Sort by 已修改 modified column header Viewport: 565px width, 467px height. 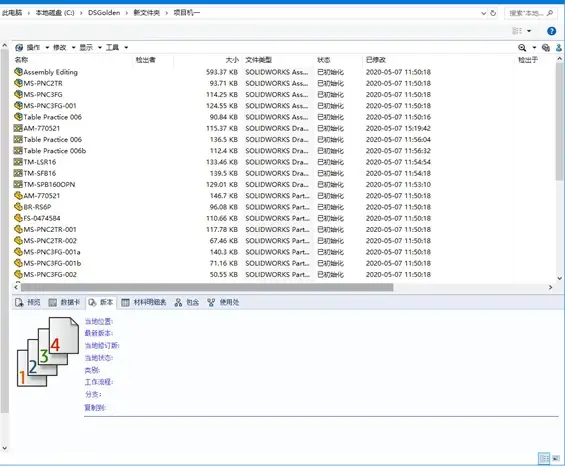tap(375, 60)
